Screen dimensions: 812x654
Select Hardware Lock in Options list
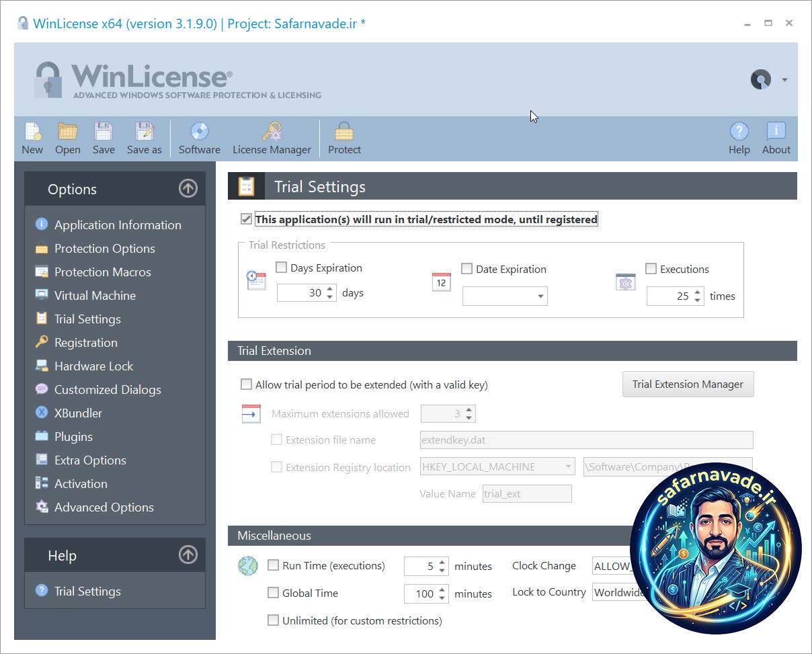(x=94, y=366)
